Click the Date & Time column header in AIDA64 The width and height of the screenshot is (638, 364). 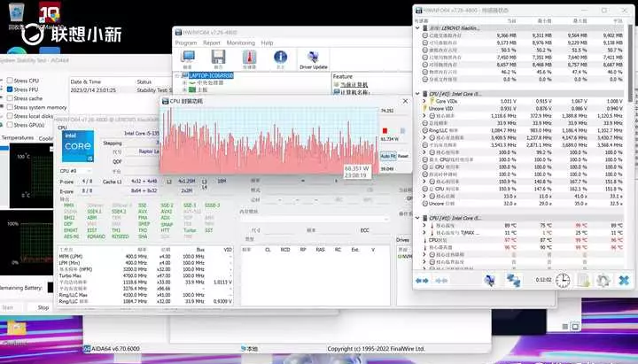coord(85,81)
